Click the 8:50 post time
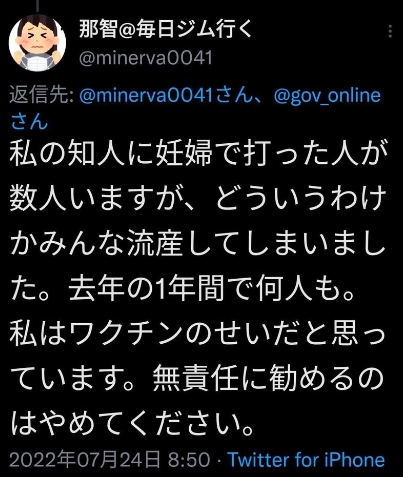This screenshot has height=477, width=403. click(189, 460)
